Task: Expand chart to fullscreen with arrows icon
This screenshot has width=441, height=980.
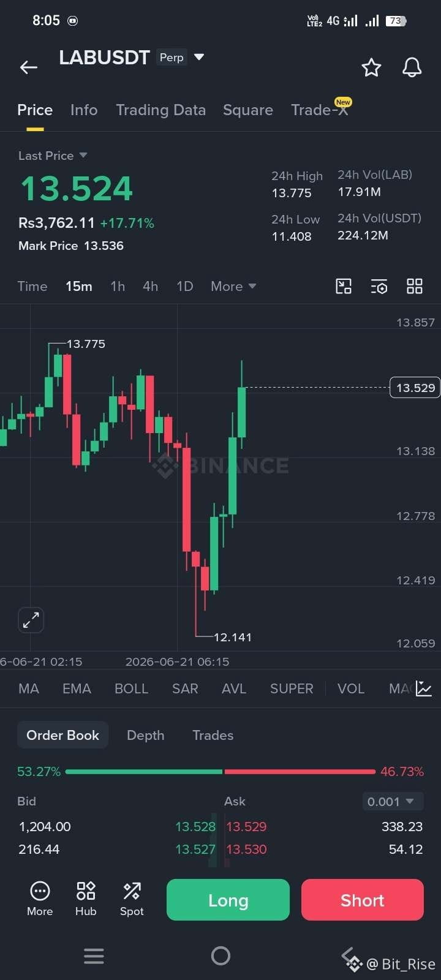Action: [31, 620]
